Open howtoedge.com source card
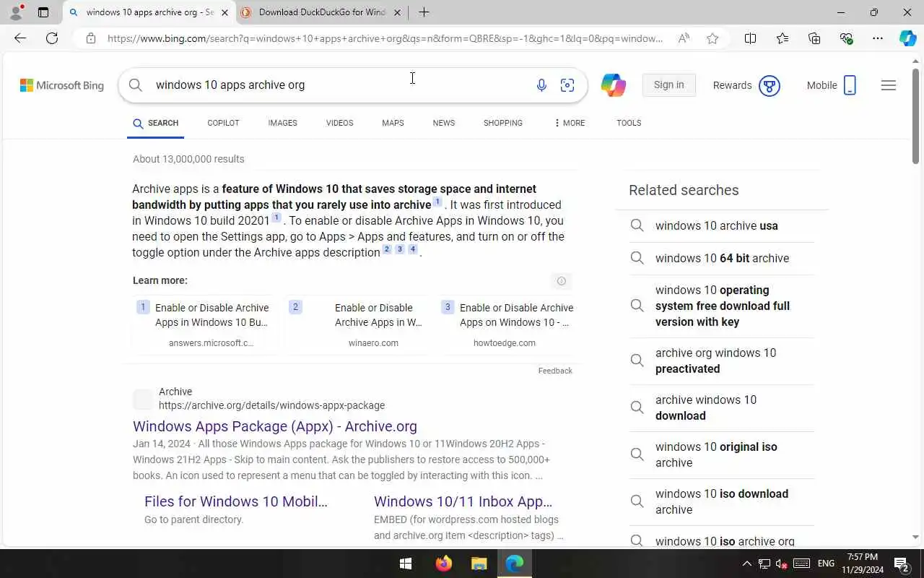924x578 pixels. tap(507, 324)
